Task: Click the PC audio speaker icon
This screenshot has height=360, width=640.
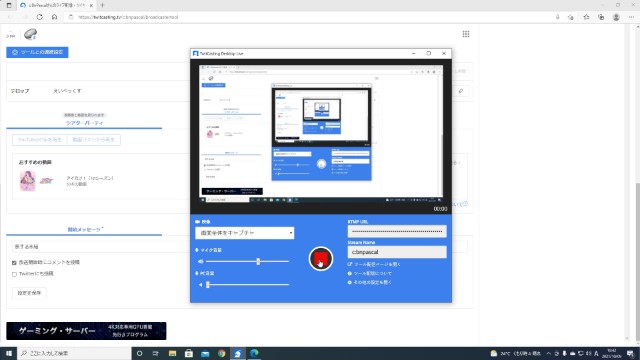Action: [200, 284]
